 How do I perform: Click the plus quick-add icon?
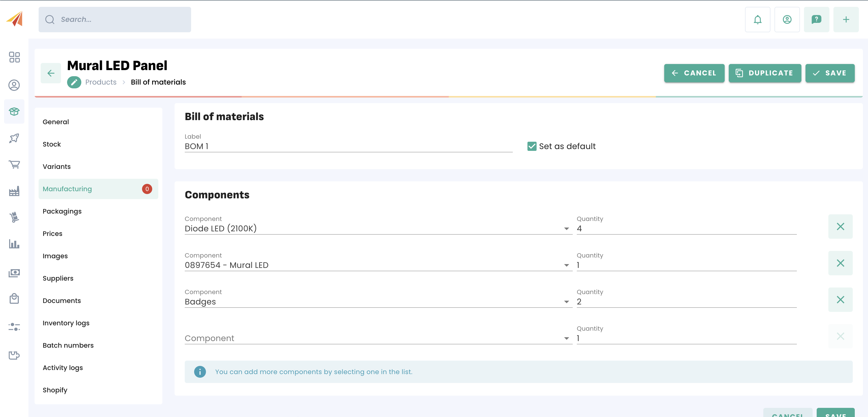click(846, 20)
